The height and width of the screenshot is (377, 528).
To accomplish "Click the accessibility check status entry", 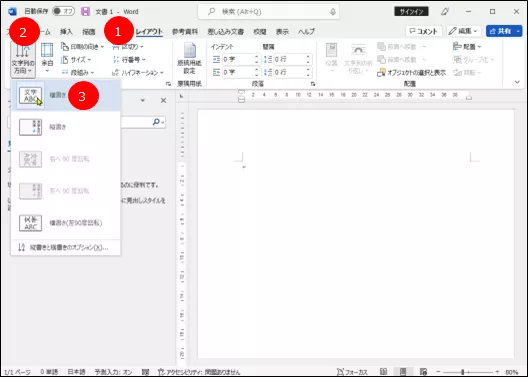I will click(x=199, y=372).
